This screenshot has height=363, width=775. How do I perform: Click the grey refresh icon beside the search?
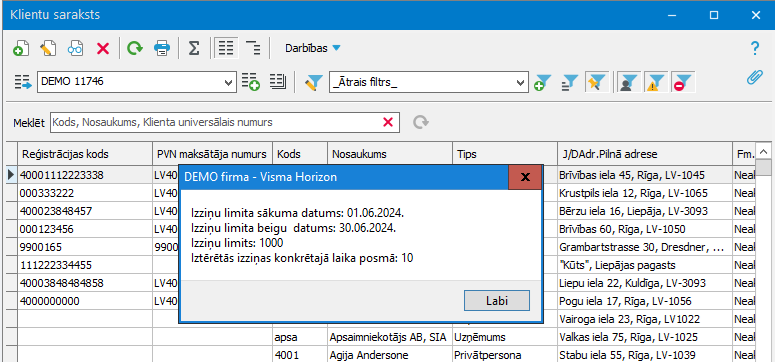(x=421, y=122)
